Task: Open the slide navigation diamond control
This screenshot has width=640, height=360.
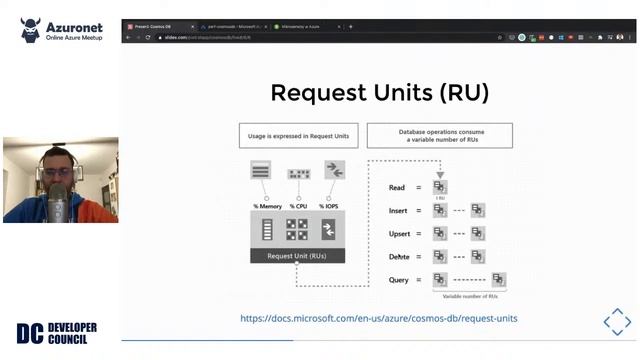Action: click(x=617, y=322)
